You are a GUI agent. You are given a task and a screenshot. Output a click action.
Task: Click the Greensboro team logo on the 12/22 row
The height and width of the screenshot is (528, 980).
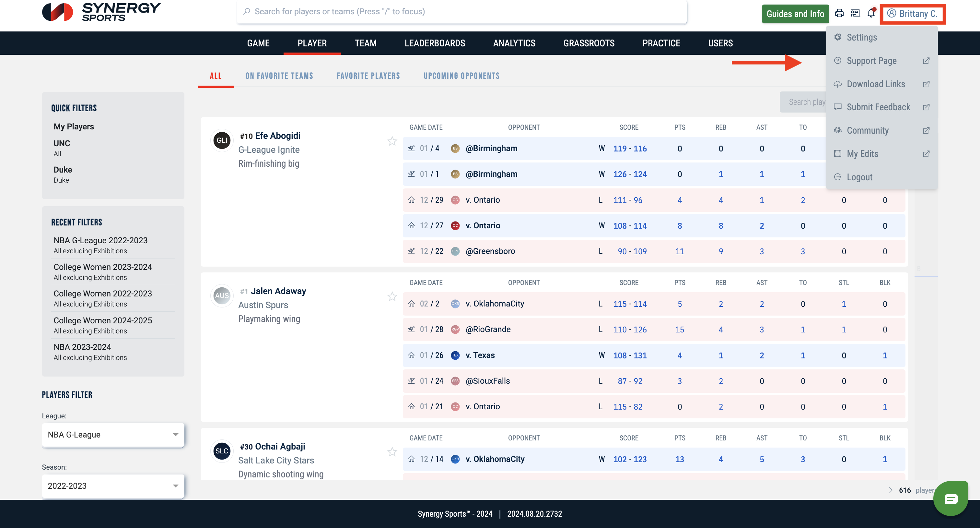tap(455, 251)
